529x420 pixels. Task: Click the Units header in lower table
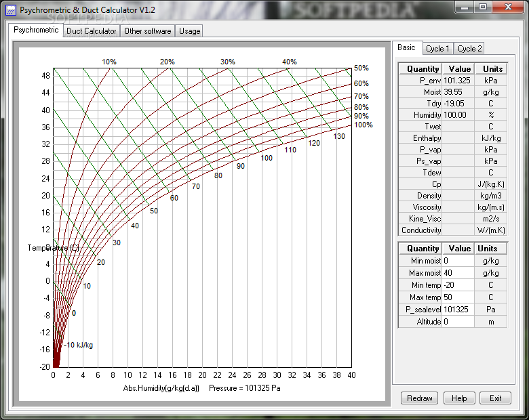click(x=491, y=249)
